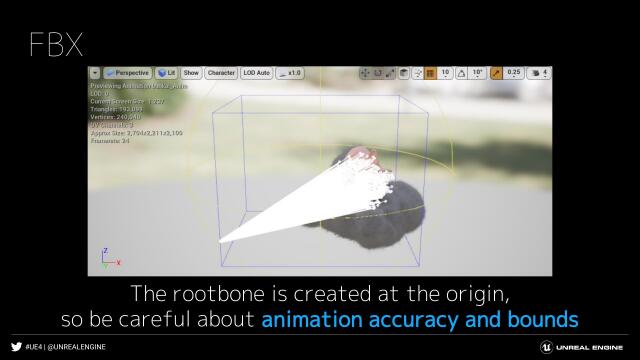640x360 pixels.
Task: Toggle orange grid snapping icon
Action: point(430,73)
